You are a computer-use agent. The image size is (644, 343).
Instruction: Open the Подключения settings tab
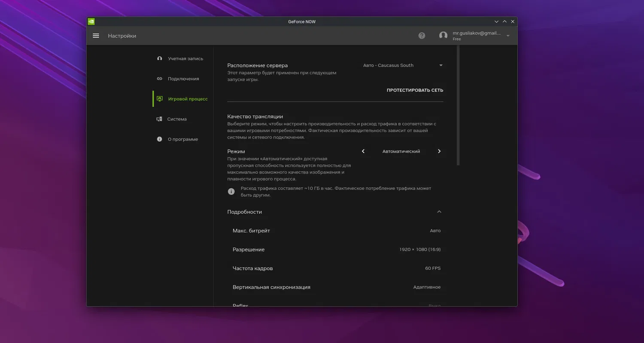tap(182, 78)
